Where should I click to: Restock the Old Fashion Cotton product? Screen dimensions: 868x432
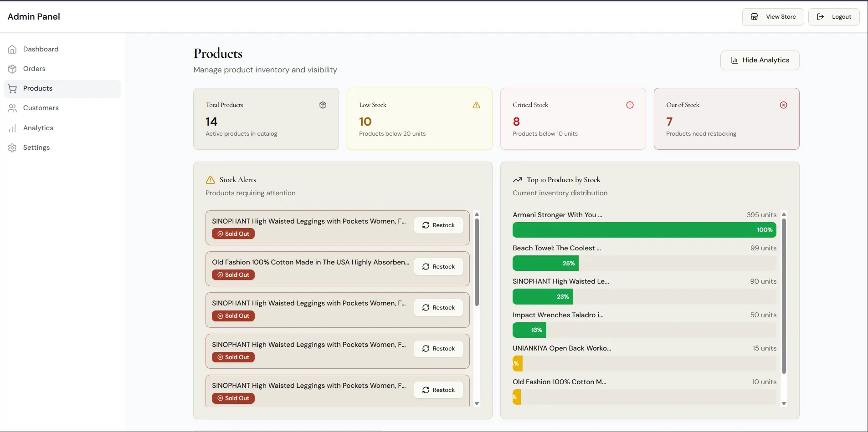tap(438, 266)
